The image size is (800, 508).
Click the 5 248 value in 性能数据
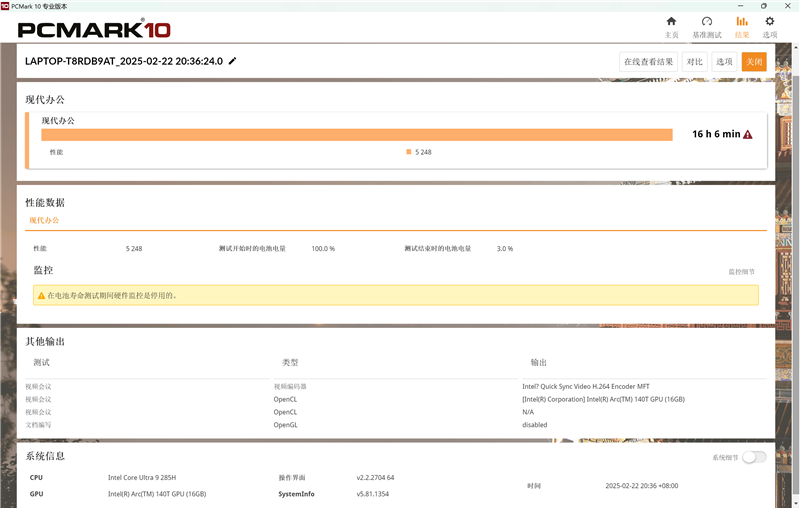coord(134,249)
